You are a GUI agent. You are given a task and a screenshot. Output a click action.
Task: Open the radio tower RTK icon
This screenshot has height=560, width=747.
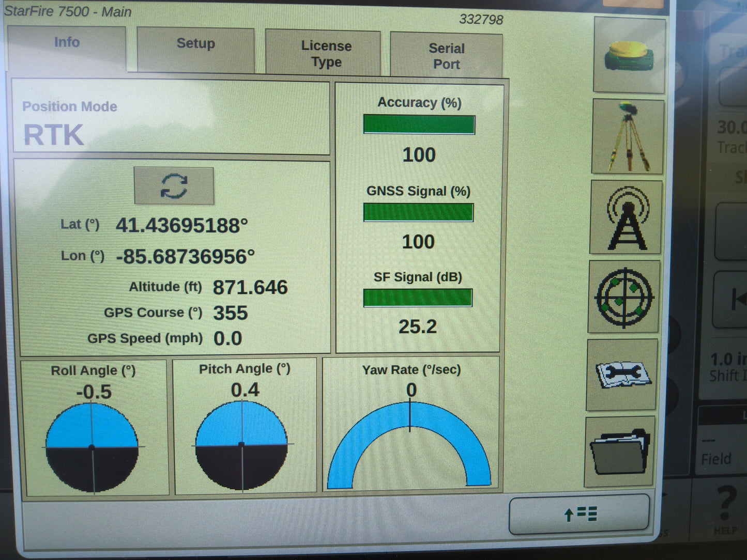coord(626,217)
